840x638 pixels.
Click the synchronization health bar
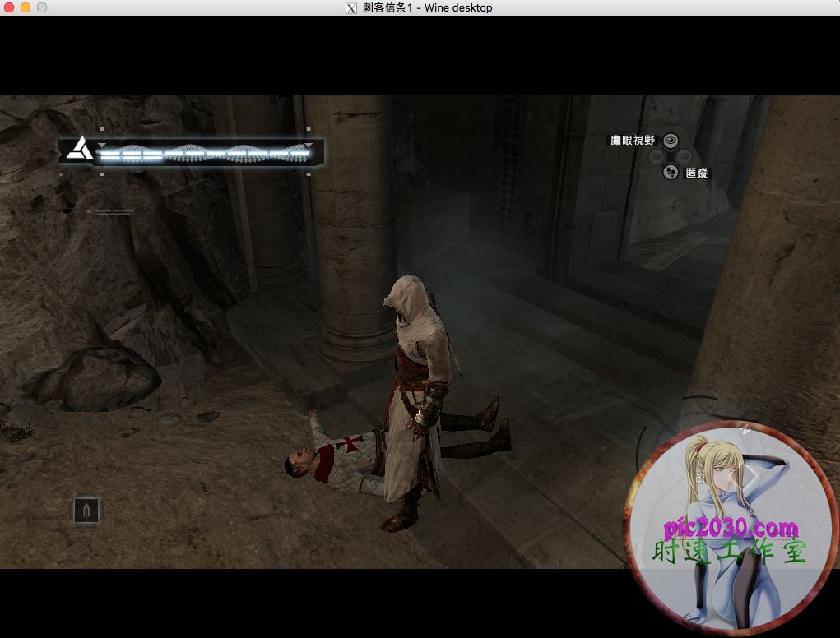click(x=205, y=154)
